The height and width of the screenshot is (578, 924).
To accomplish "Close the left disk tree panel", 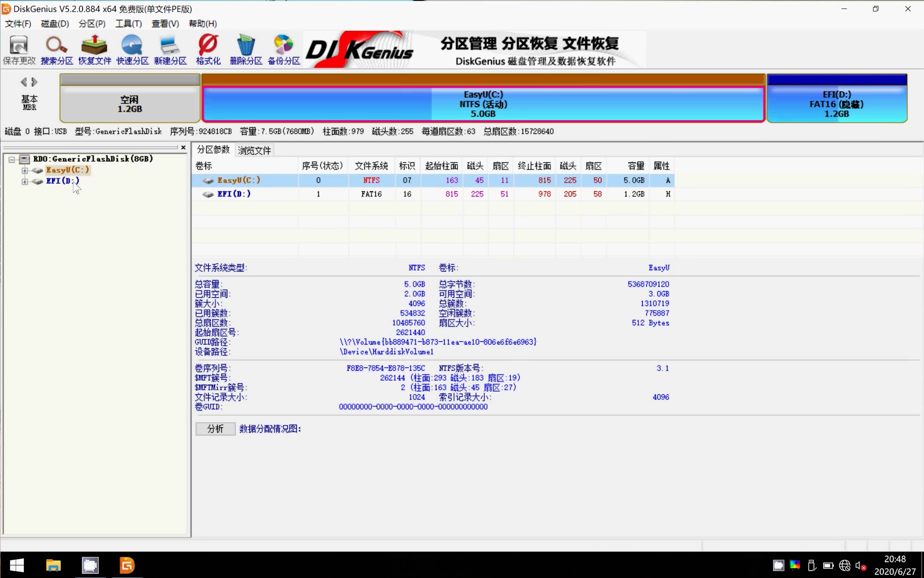I will pyautogui.click(x=183, y=148).
